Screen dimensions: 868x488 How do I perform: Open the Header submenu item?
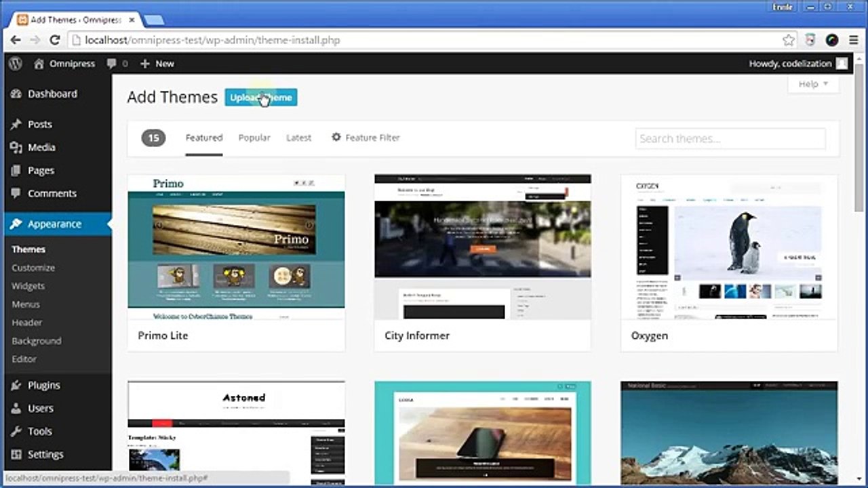pyautogui.click(x=27, y=323)
